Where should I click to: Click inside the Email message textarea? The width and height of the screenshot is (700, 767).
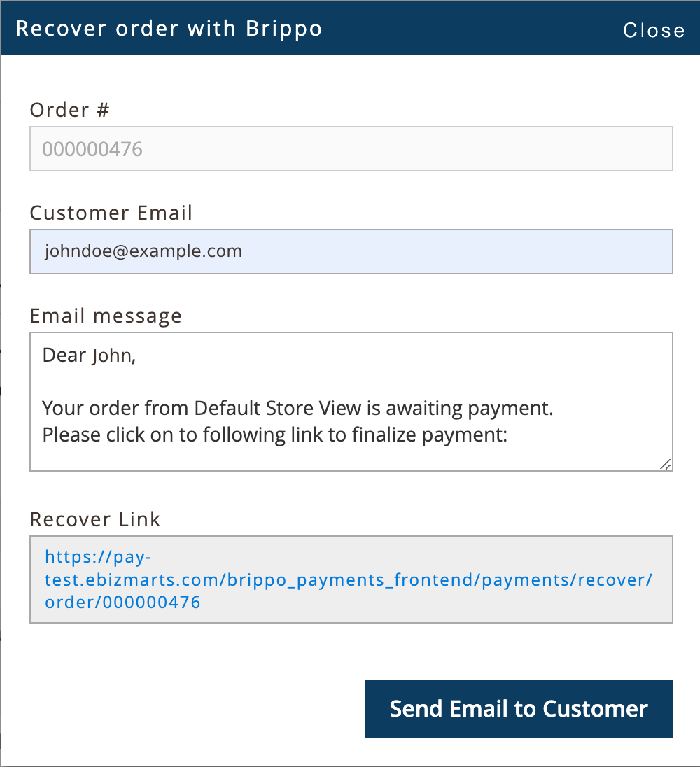351,402
